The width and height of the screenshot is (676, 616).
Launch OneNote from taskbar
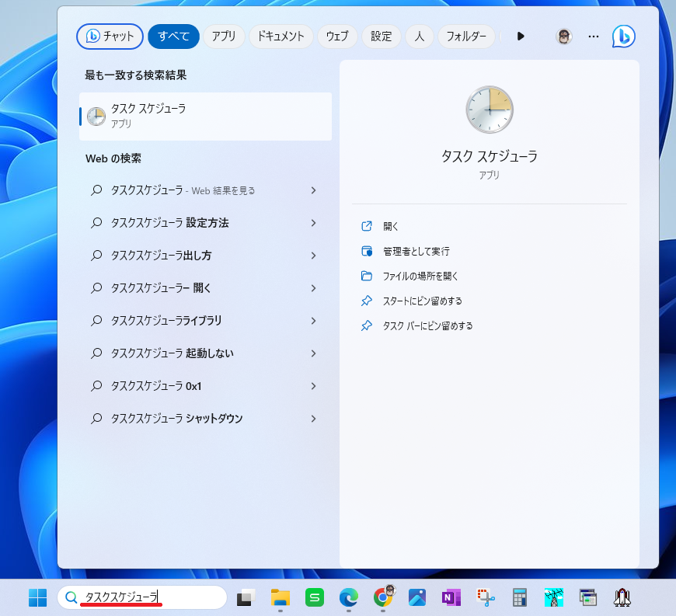pos(451,597)
